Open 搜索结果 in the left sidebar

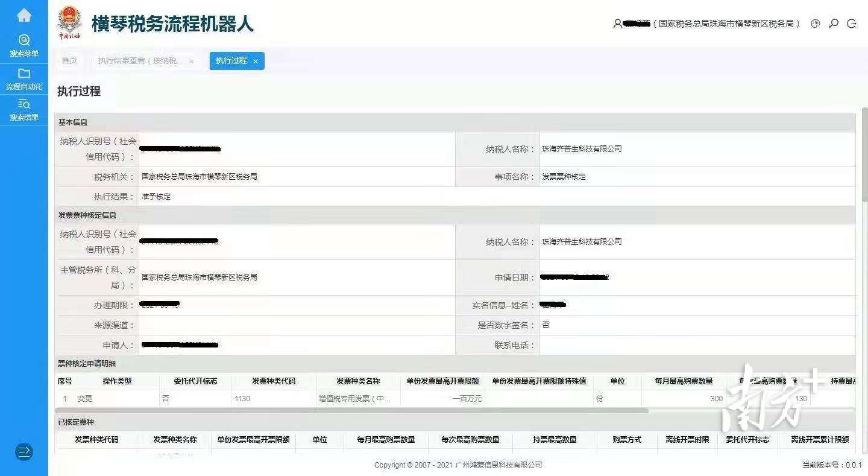tap(24, 110)
